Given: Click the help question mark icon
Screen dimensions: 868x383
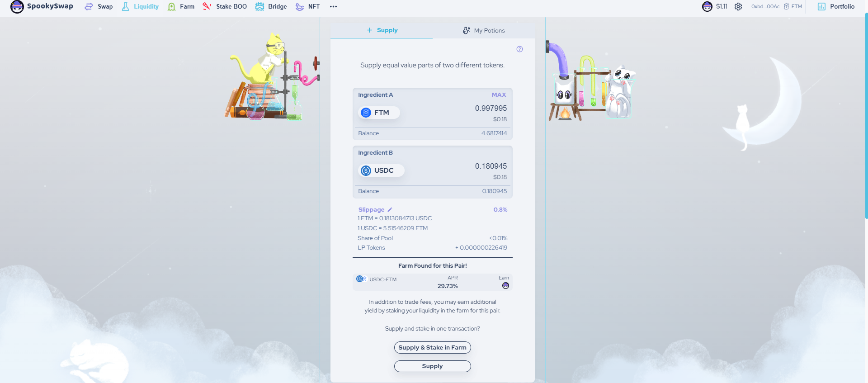Looking at the screenshot, I should tap(519, 49).
